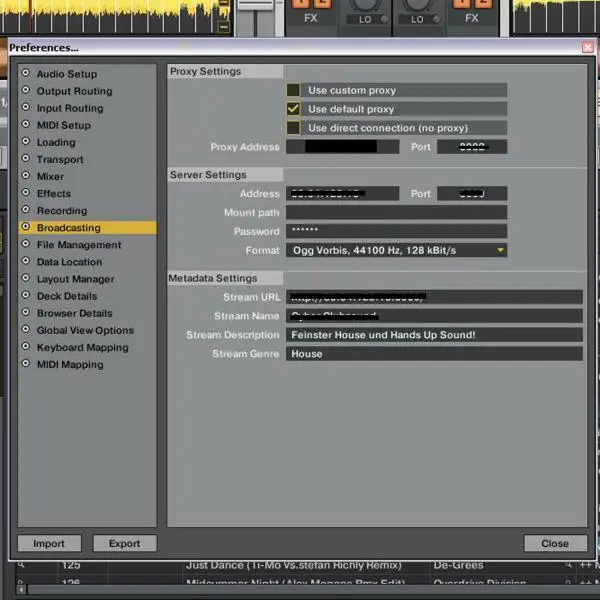Uncheck the Use default proxy option
Viewport: 600px width, 600px height.
pos(294,109)
